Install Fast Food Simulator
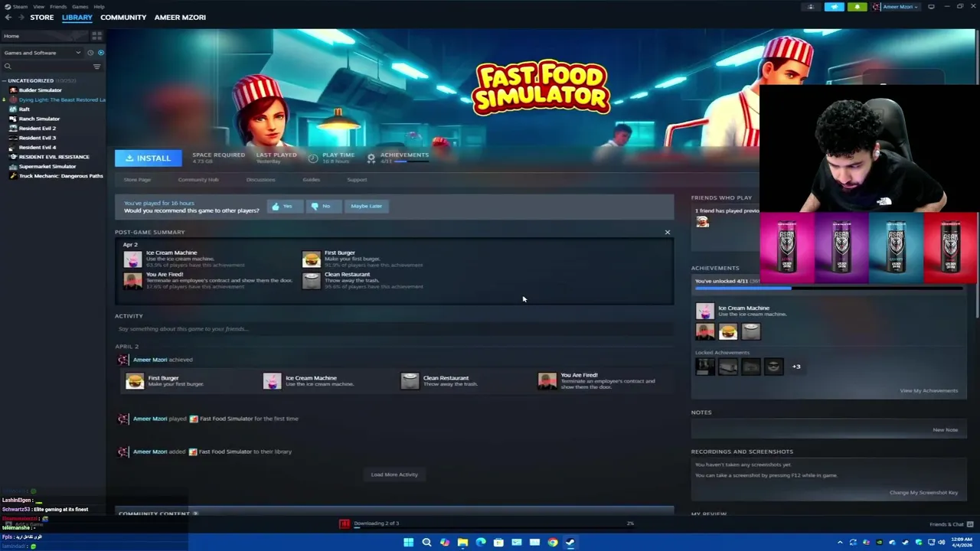Screen dimensions: 980x551 (149, 158)
